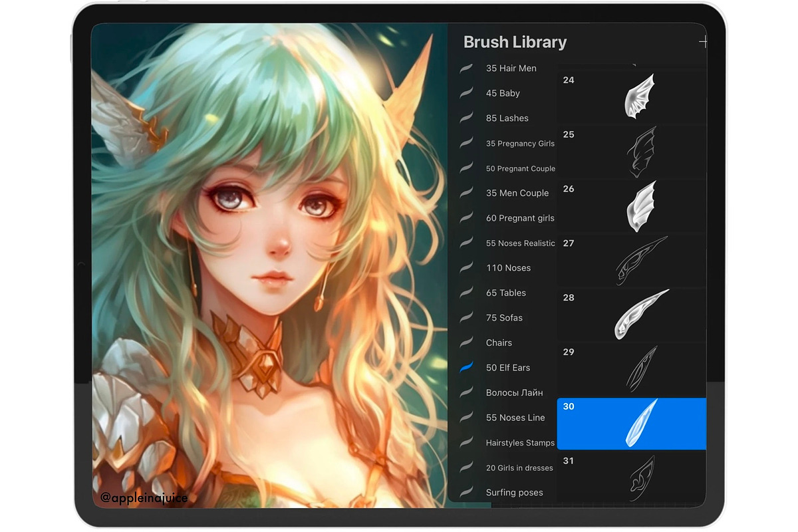Choose the shaded ear brush 28
The image size is (798, 532).
pyautogui.click(x=631, y=315)
